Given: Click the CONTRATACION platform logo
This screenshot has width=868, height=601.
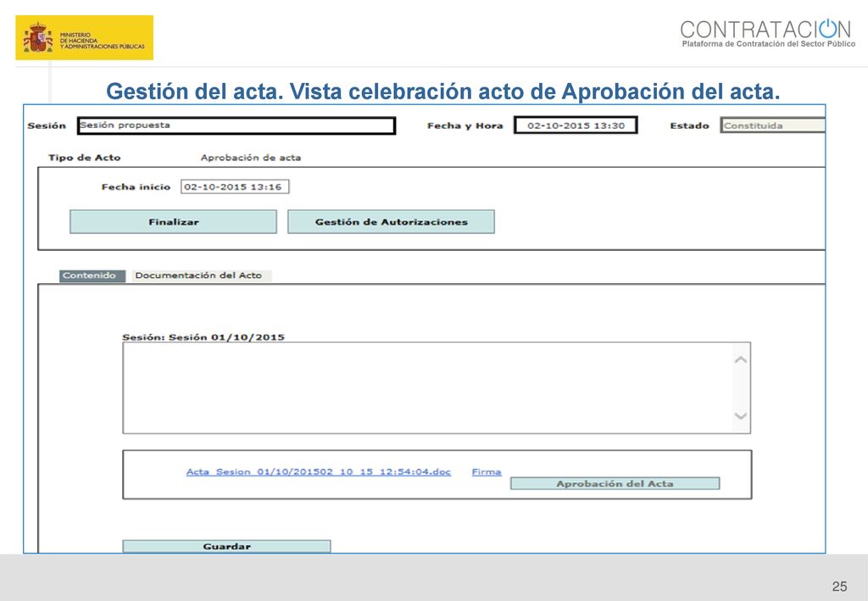Looking at the screenshot, I should coord(767,33).
